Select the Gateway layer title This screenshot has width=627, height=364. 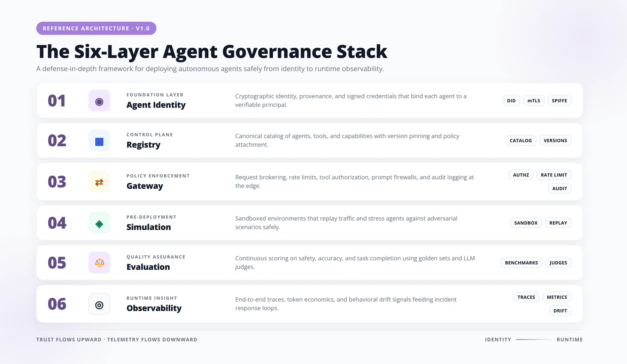(x=145, y=186)
